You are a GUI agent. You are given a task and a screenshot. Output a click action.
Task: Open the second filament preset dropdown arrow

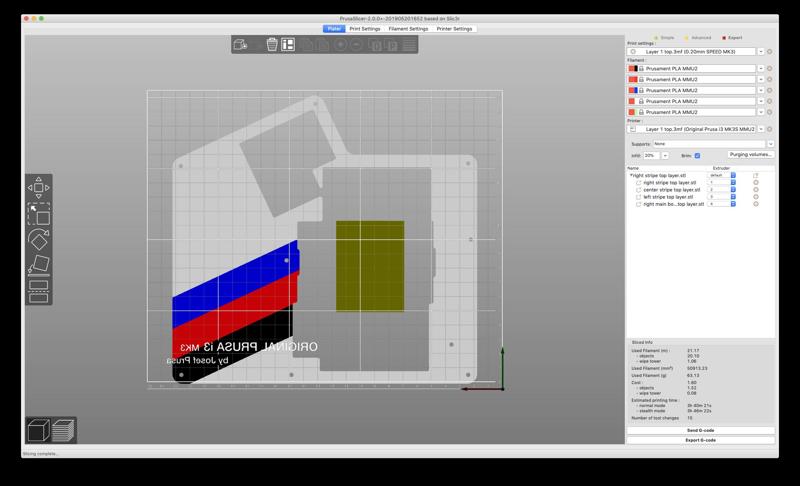tap(761, 80)
